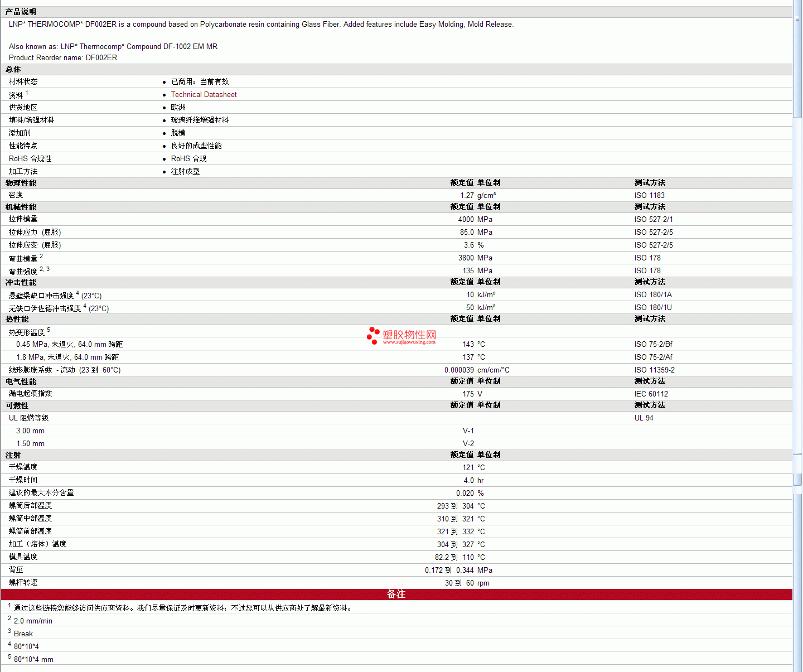Click the ISO 1183 test method
This screenshot has height=672, width=803.
pyautogui.click(x=650, y=196)
